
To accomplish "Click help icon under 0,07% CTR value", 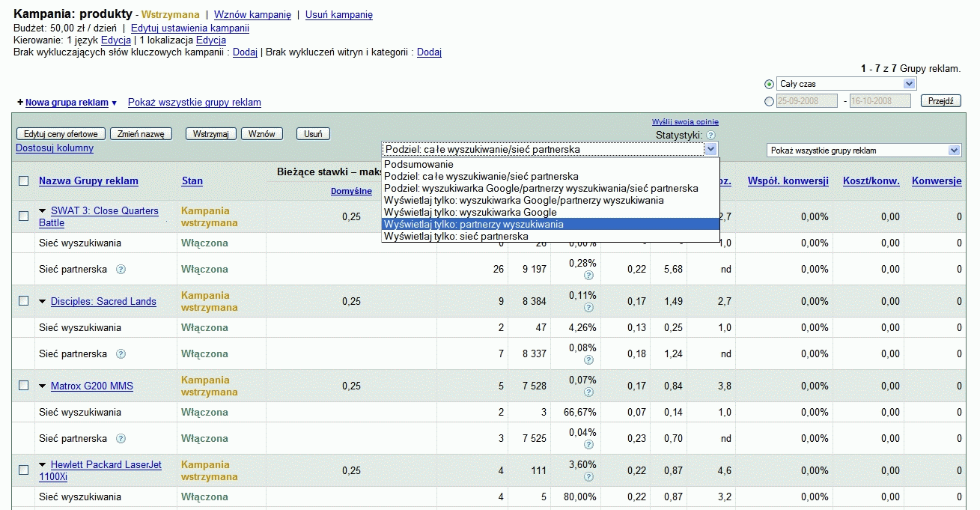I will pos(588,392).
